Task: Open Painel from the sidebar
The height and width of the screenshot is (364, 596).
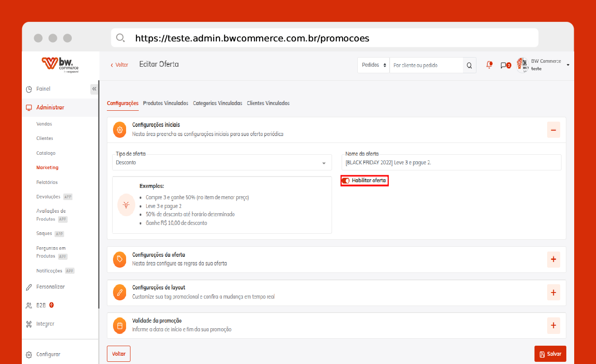Action: coord(43,89)
